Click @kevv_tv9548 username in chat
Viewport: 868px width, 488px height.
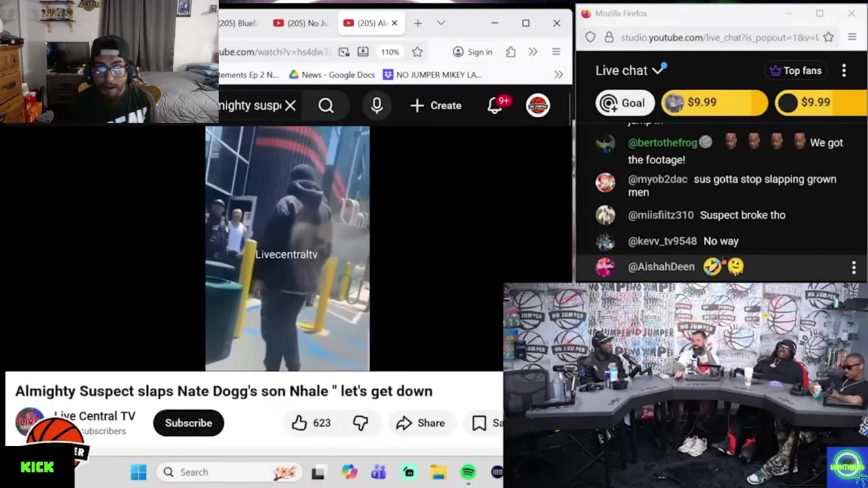coord(663,241)
